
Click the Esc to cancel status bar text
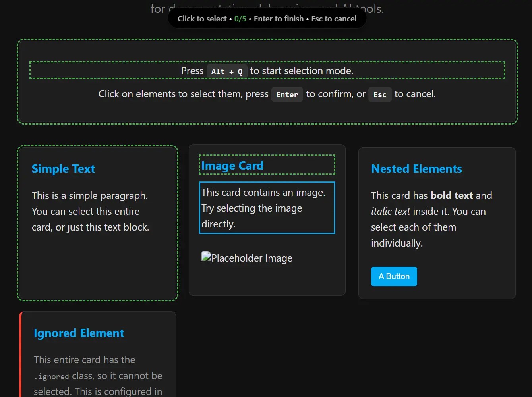click(334, 19)
